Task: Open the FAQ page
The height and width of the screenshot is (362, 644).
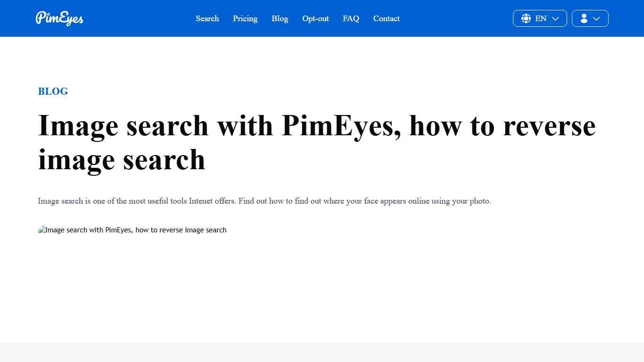Action: [x=351, y=18]
